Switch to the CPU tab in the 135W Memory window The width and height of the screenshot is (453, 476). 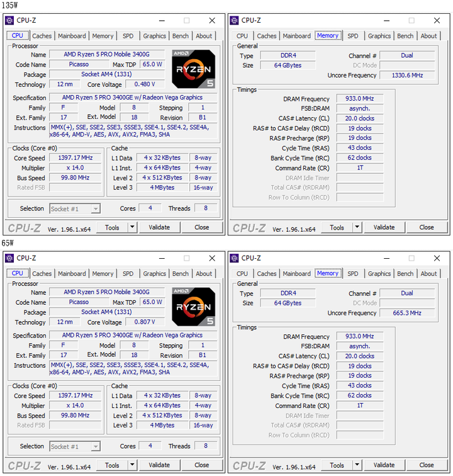point(242,36)
